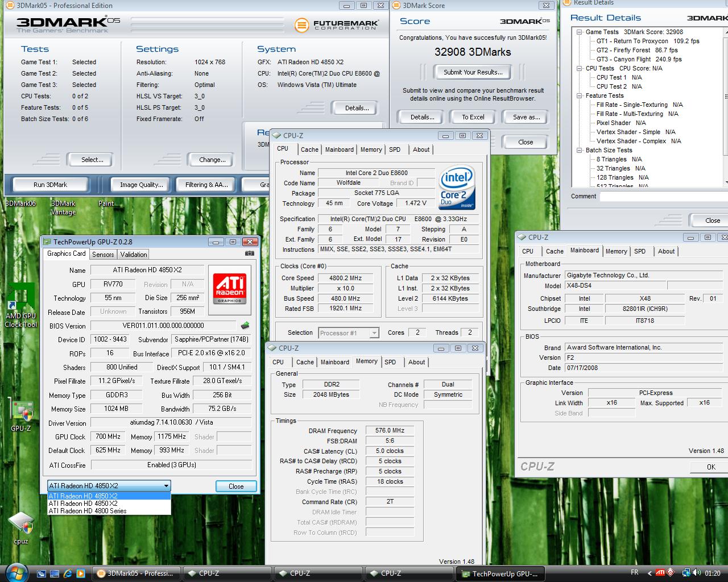Click Submit Your Results... button
The height and width of the screenshot is (582, 728).
pyautogui.click(x=473, y=72)
